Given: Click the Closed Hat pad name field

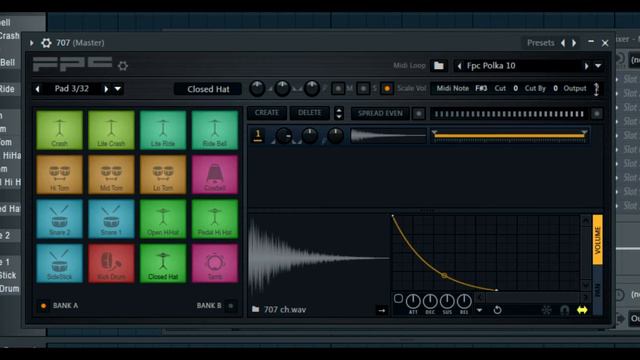Looking at the screenshot, I should tap(208, 89).
